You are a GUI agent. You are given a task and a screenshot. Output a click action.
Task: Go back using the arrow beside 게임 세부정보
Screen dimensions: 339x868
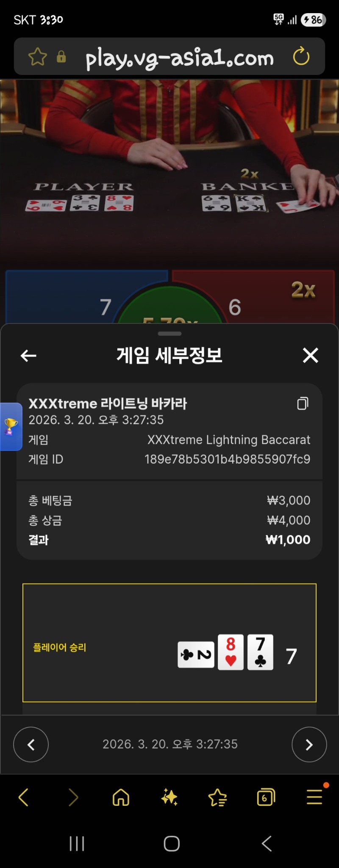coord(28,356)
